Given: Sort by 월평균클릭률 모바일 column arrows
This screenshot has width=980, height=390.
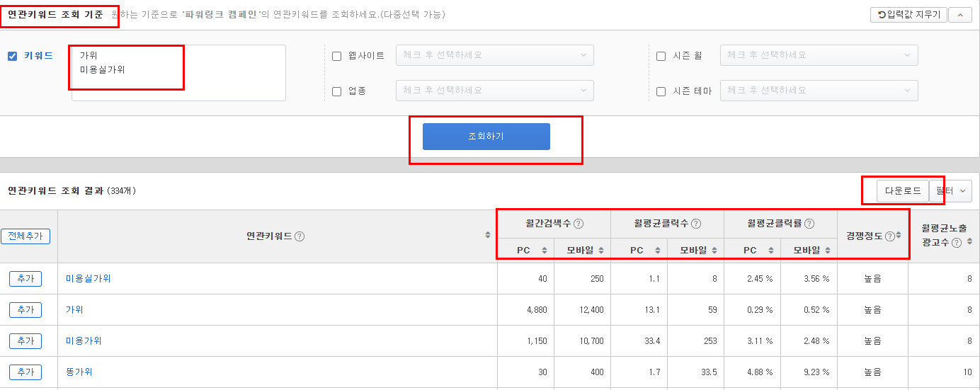Looking at the screenshot, I should 828,250.
